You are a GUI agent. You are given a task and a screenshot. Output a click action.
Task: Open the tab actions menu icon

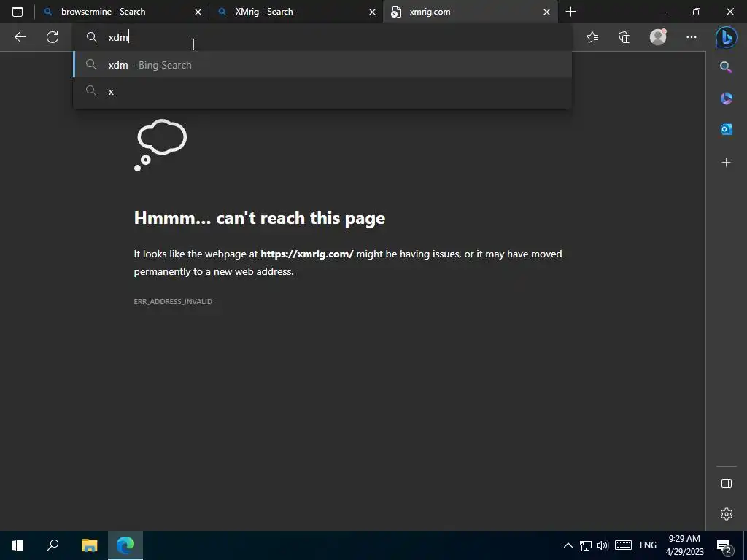coord(18,12)
